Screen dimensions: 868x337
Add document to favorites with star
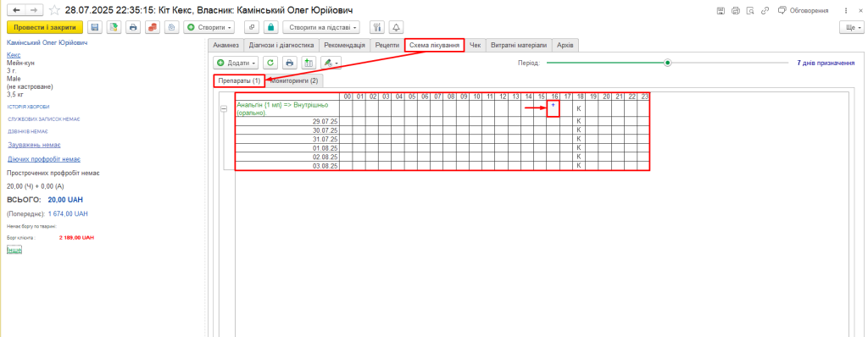point(54,10)
